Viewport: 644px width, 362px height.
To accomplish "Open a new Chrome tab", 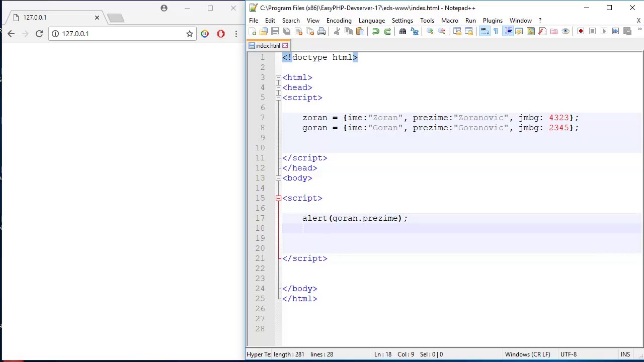I will coord(115,18).
